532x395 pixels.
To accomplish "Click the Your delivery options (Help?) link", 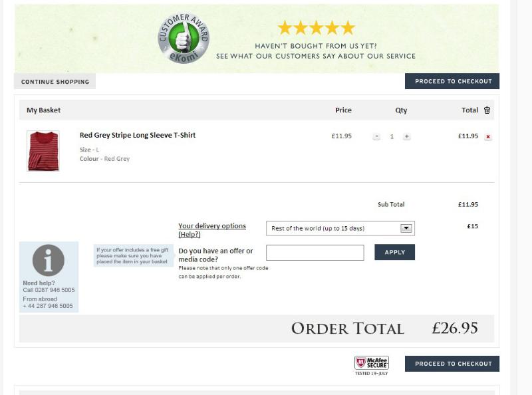I will (x=211, y=230).
